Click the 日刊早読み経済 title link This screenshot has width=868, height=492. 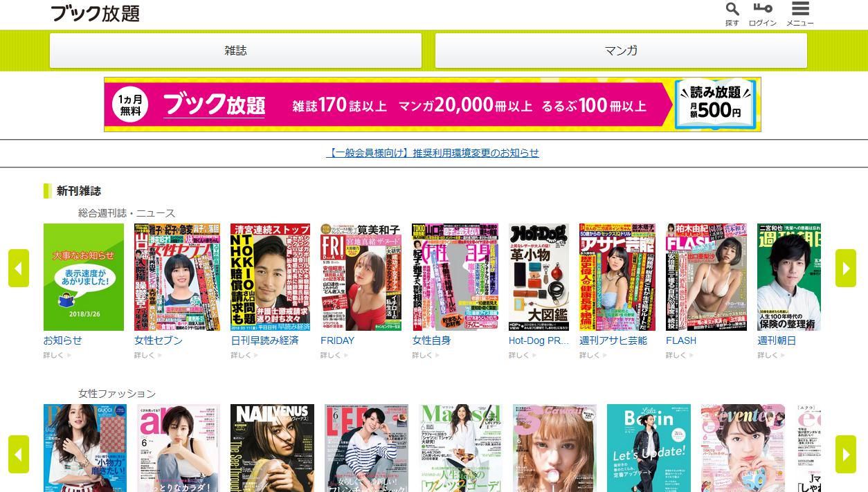coord(264,340)
